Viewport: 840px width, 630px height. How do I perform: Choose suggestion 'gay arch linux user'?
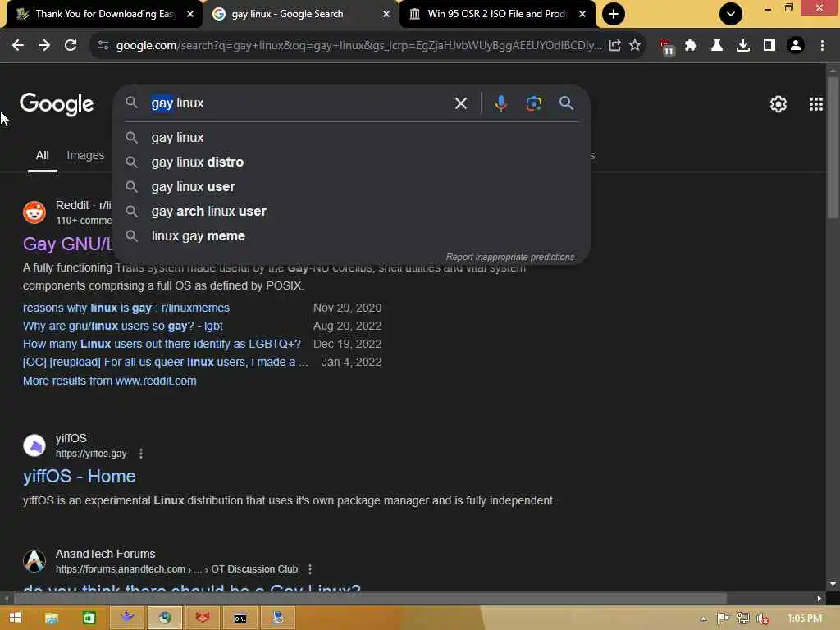[x=352, y=211]
